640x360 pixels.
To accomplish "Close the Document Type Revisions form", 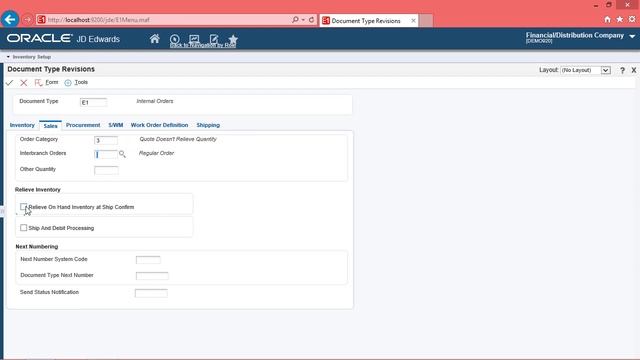I will click(x=634, y=70).
